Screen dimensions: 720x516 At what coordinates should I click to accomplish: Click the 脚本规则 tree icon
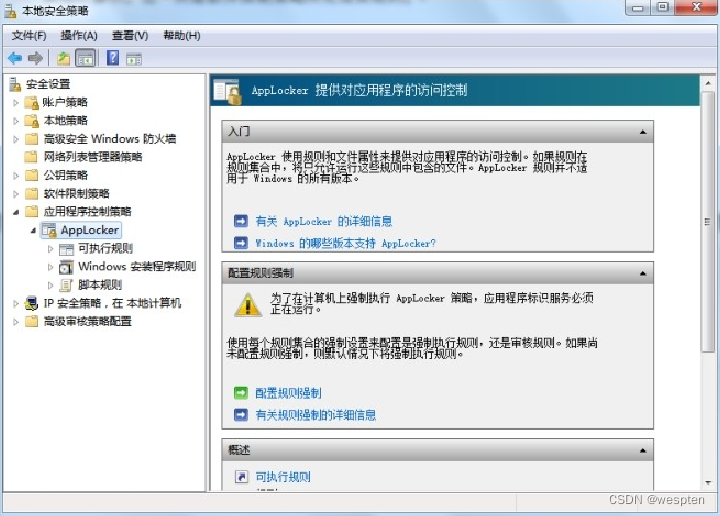(x=67, y=286)
